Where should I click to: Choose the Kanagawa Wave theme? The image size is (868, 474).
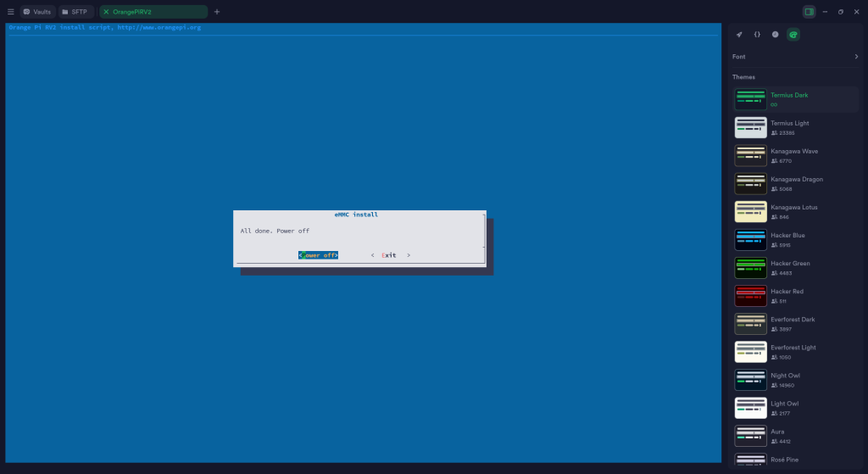click(750, 155)
